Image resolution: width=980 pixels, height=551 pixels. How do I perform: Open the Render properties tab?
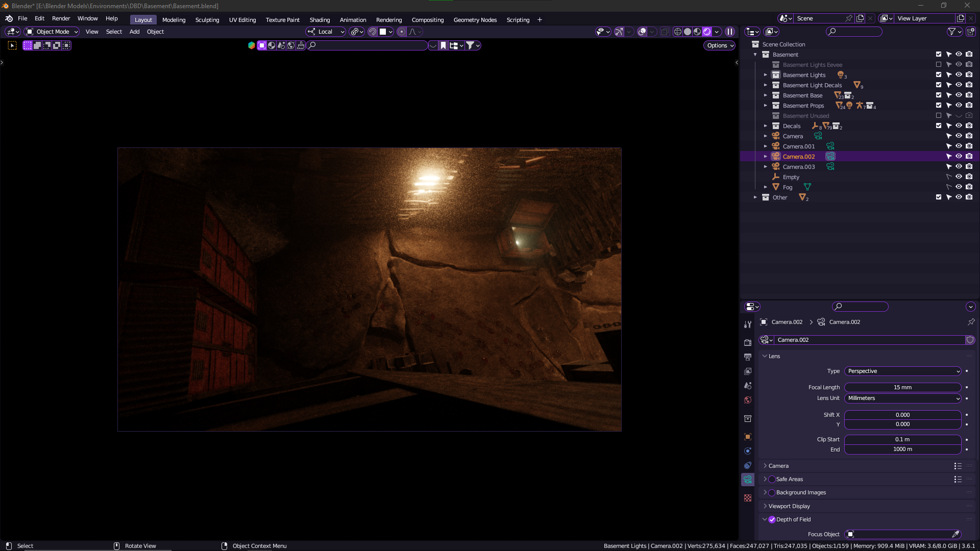click(748, 343)
